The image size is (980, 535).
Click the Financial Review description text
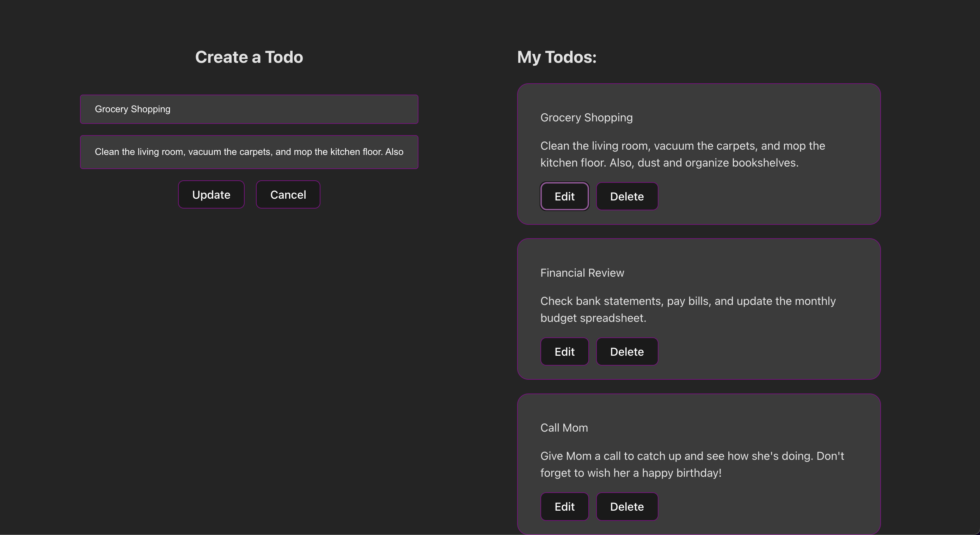click(x=687, y=309)
